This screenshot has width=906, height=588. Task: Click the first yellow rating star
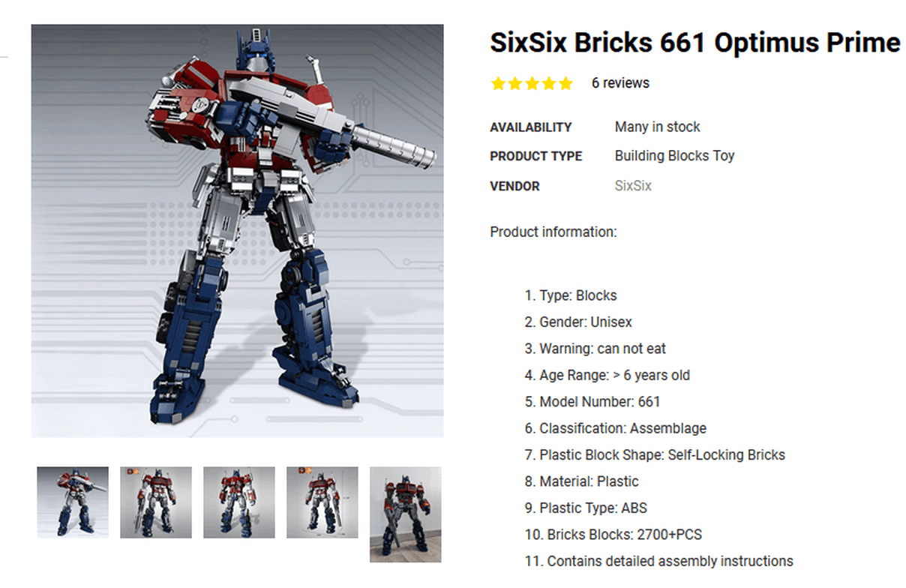coord(499,83)
